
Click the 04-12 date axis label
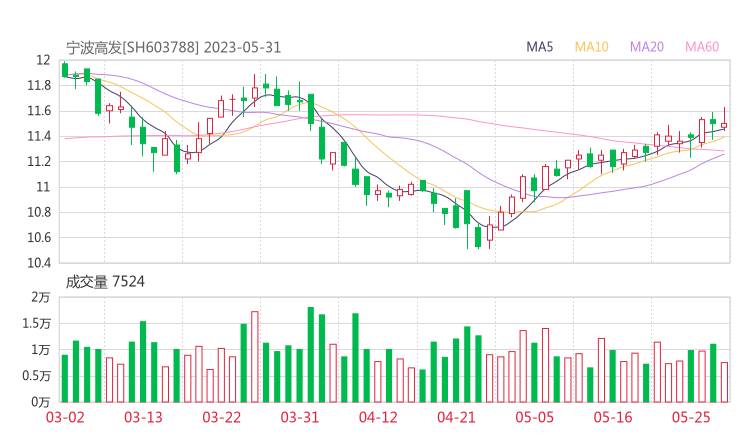pyautogui.click(x=378, y=417)
